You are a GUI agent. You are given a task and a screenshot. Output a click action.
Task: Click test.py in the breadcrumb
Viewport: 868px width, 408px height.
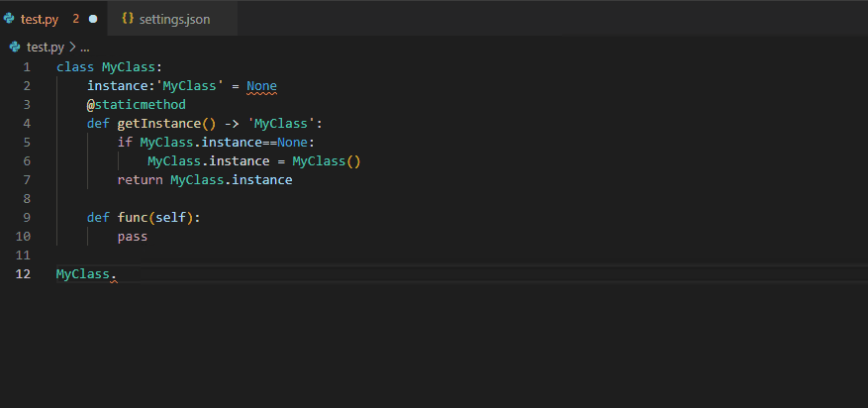point(46,48)
